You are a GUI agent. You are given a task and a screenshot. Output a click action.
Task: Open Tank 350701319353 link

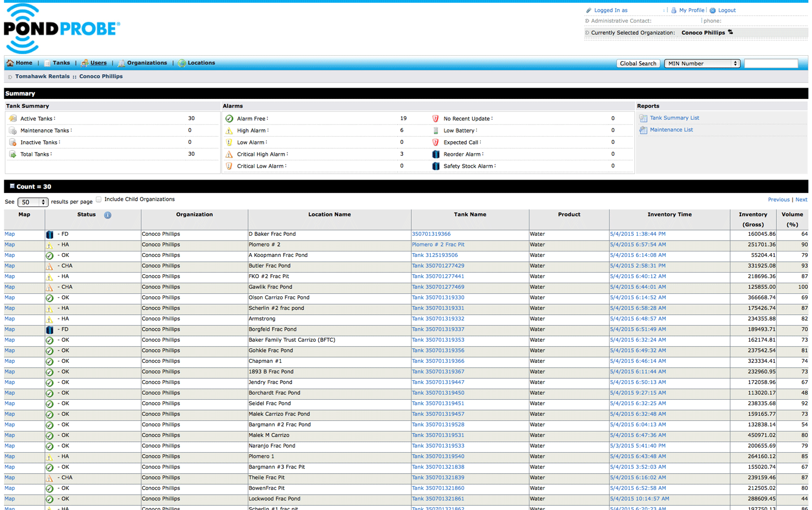point(438,340)
